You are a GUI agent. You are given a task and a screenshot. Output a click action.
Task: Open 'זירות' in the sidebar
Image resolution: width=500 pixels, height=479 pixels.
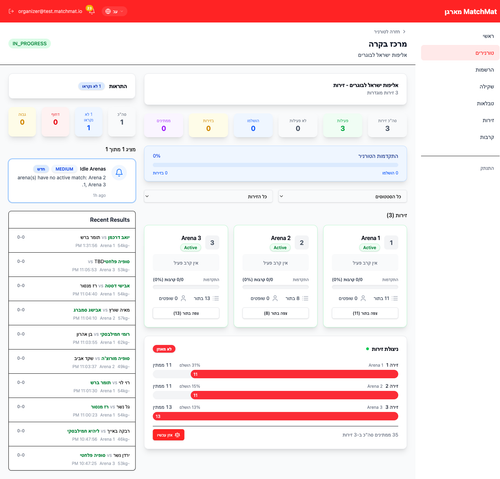coord(460,120)
